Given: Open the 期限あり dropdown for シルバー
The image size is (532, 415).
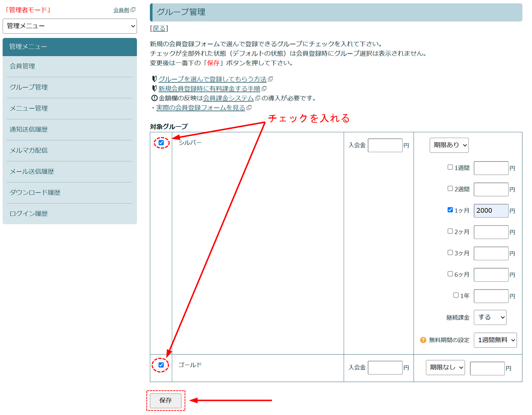Looking at the screenshot, I should point(449,145).
